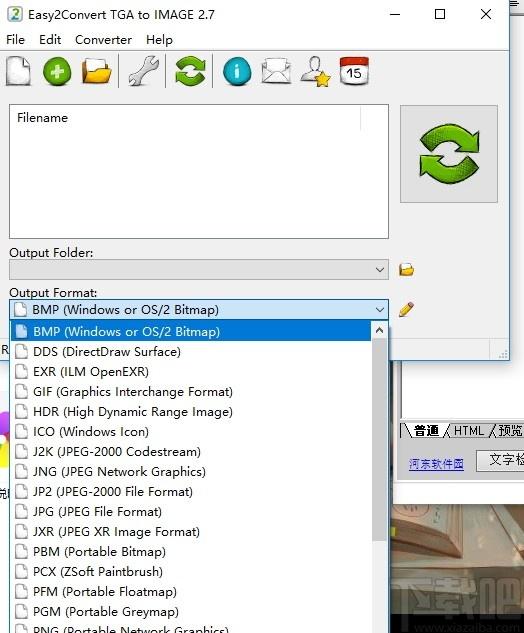Maximize the Easy2Convert window
The image size is (524, 633).
click(x=440, y=15)
